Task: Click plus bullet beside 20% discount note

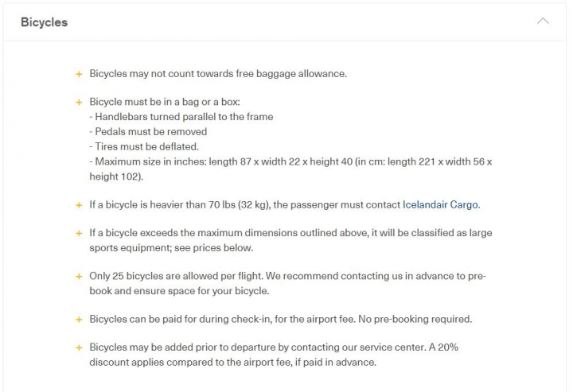Action: tap(79, 347)
